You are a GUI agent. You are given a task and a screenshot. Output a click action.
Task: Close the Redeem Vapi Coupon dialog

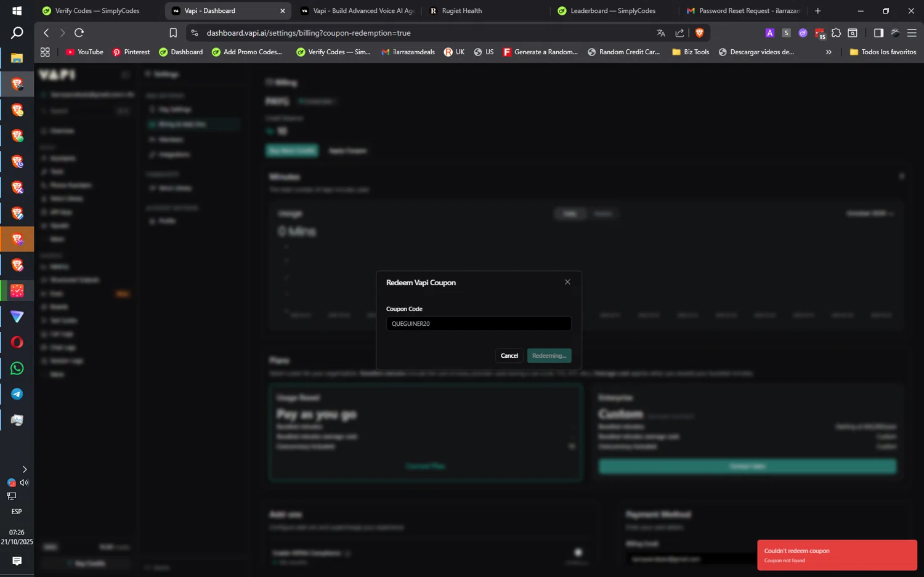pos(567,282)
